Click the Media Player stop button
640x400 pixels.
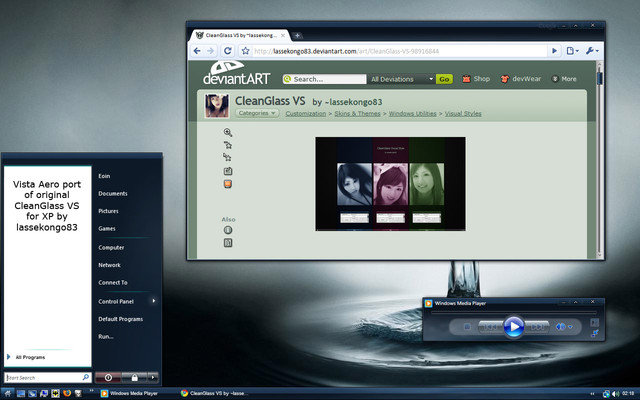coord(467,327)
